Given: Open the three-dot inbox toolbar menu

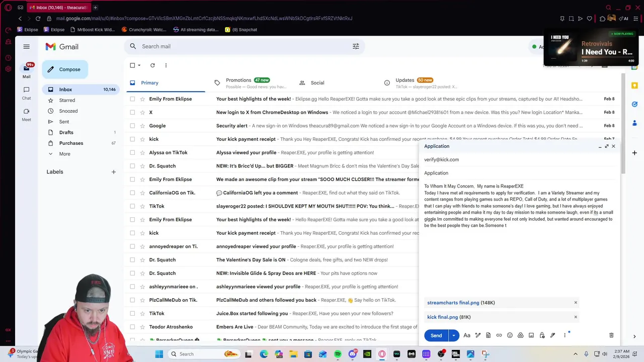Looking at the screenshot, I should pos(166,65).
